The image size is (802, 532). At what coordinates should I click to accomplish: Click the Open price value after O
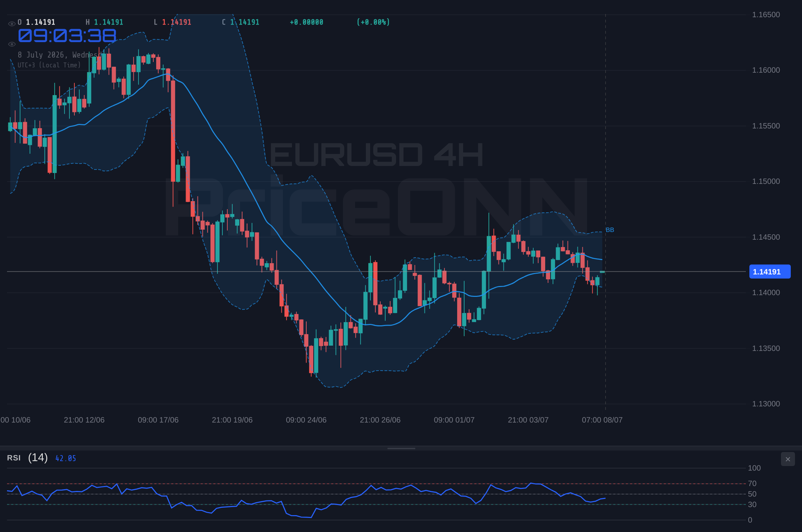tap(41, 22)
